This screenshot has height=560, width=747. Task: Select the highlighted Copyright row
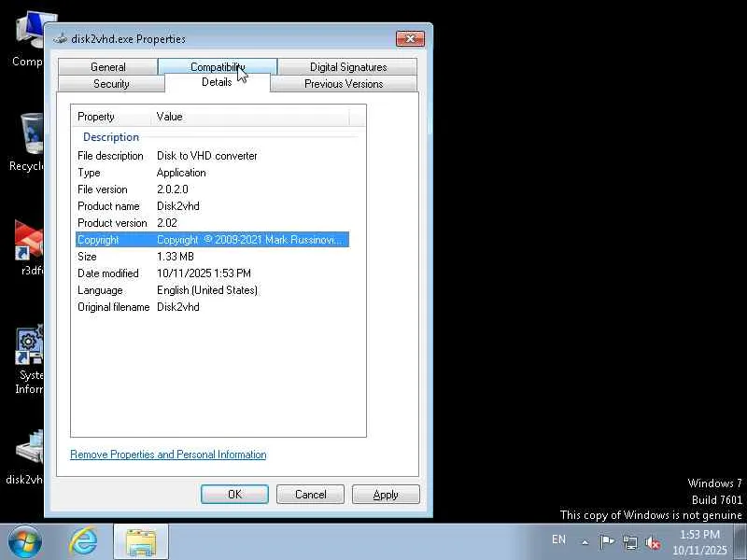point(212,240)
